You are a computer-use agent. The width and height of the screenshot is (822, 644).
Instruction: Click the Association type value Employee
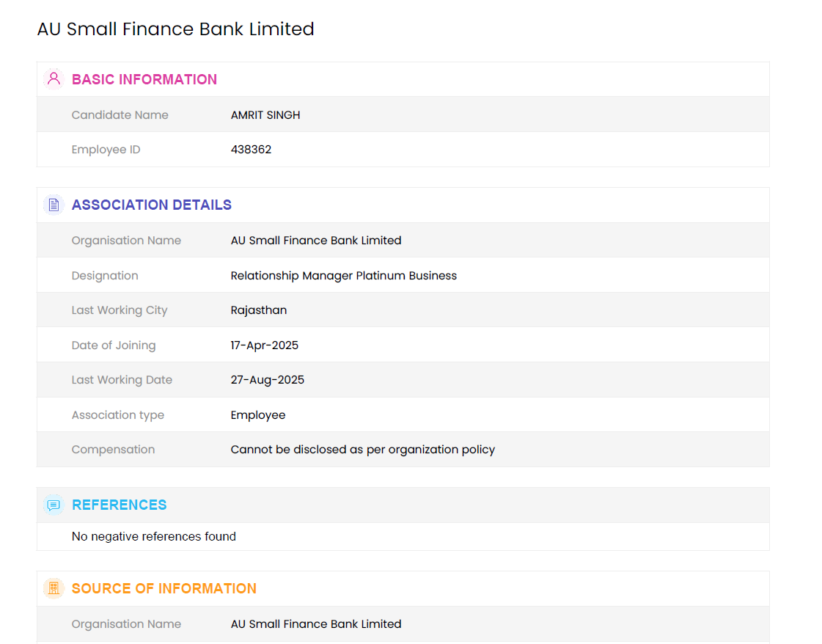(258, 415)
